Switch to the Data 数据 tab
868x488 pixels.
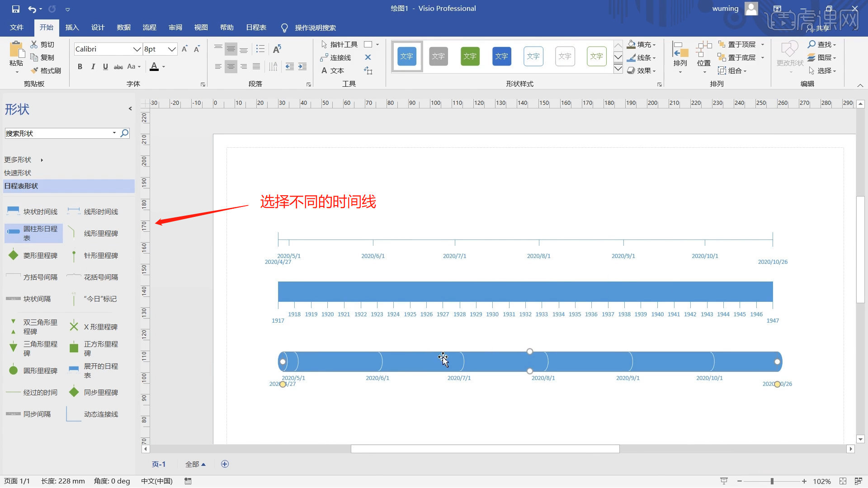click(123, 27)
